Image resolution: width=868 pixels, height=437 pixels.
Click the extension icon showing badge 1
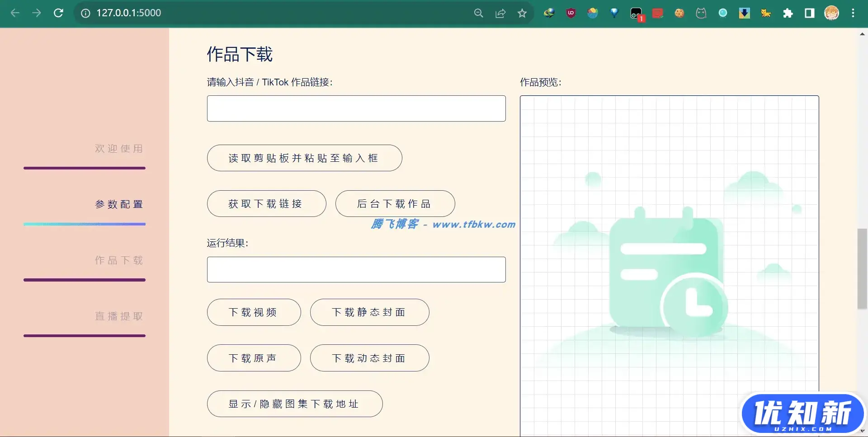click(636, 13)
